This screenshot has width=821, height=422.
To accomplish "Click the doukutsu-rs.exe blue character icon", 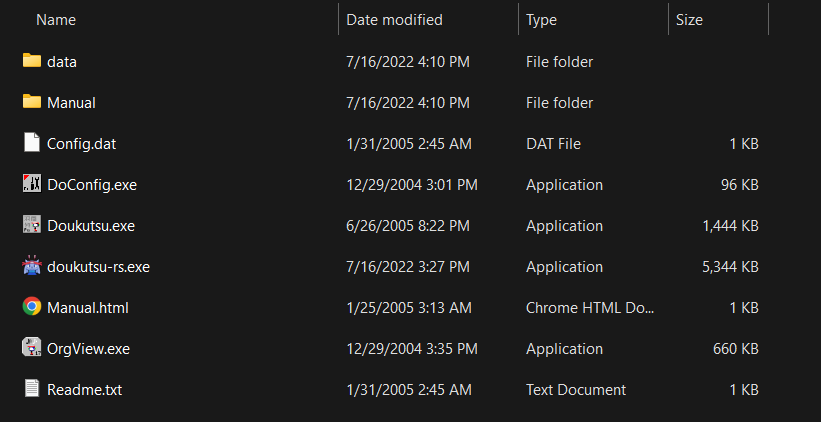I will tap(32, 265).
